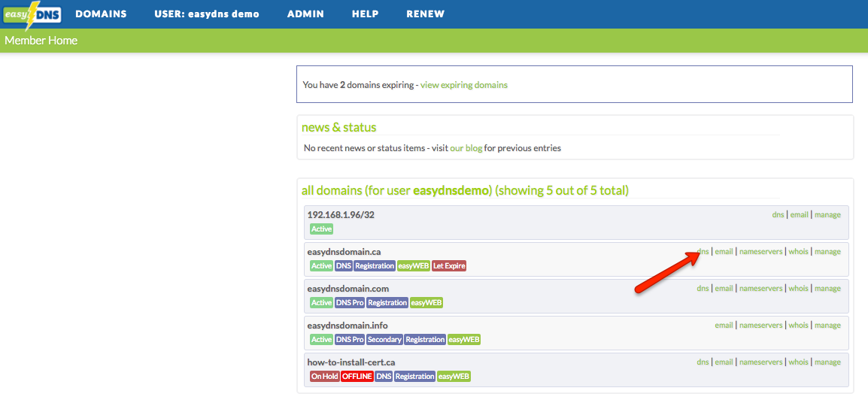This screenshot has height=403, width=868.
Task: Open whois for how-to-install-cert.ca
Action: pos(799,362)
